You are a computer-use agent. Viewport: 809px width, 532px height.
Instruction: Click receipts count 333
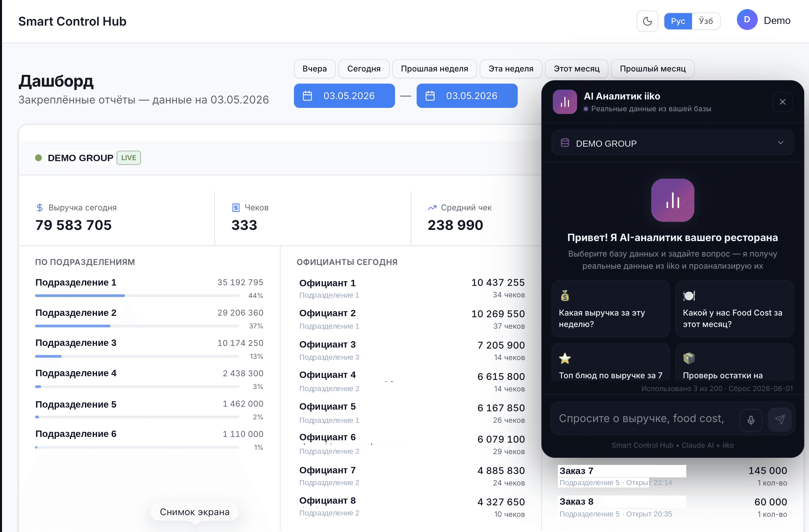244,225
